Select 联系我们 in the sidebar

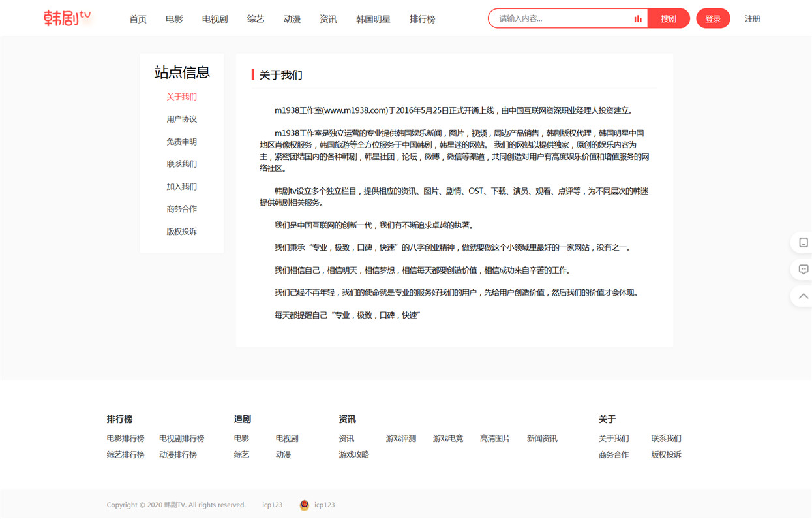(x=181, y=165)
